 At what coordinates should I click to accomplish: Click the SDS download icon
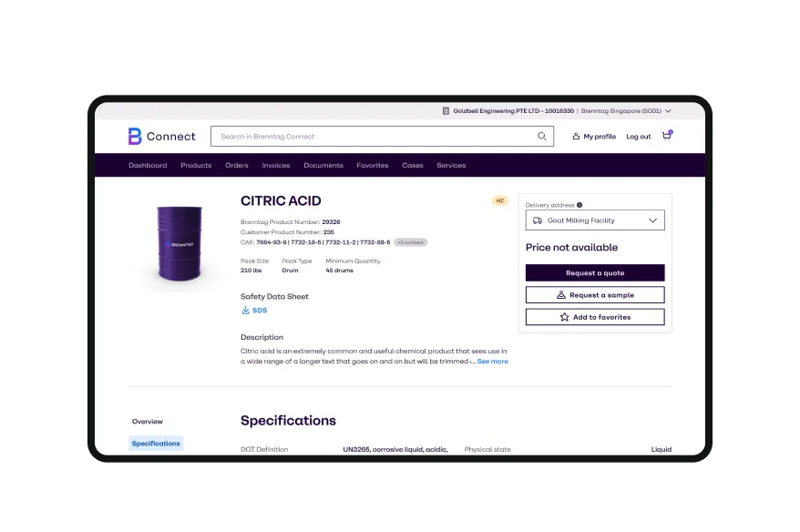pyautogui.click(x=245, y=310)
